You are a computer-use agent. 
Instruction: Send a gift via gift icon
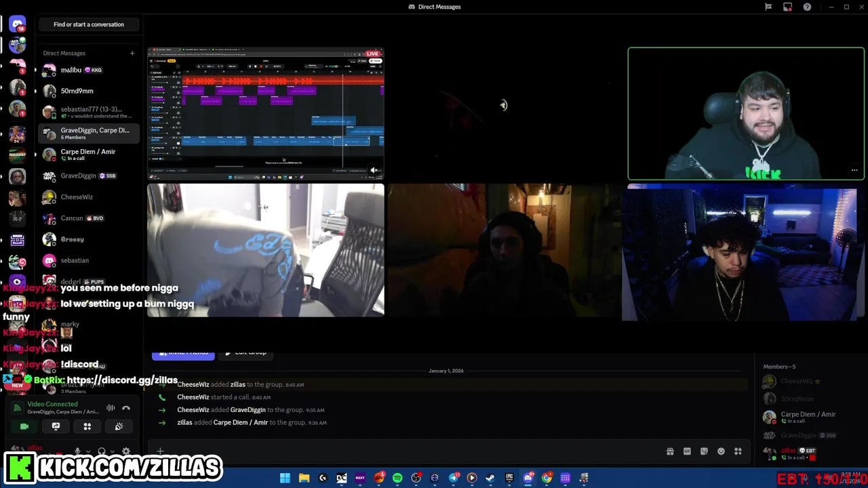point(670,451)
